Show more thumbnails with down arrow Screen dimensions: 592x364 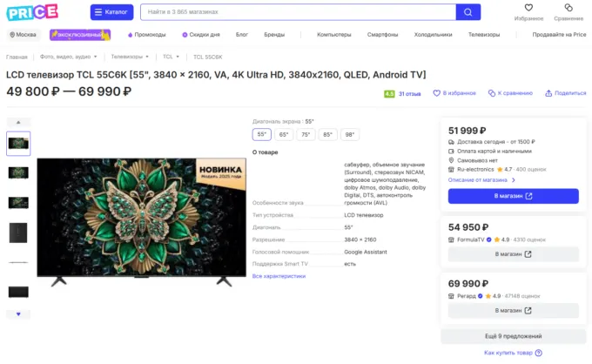tap(18, 314)
